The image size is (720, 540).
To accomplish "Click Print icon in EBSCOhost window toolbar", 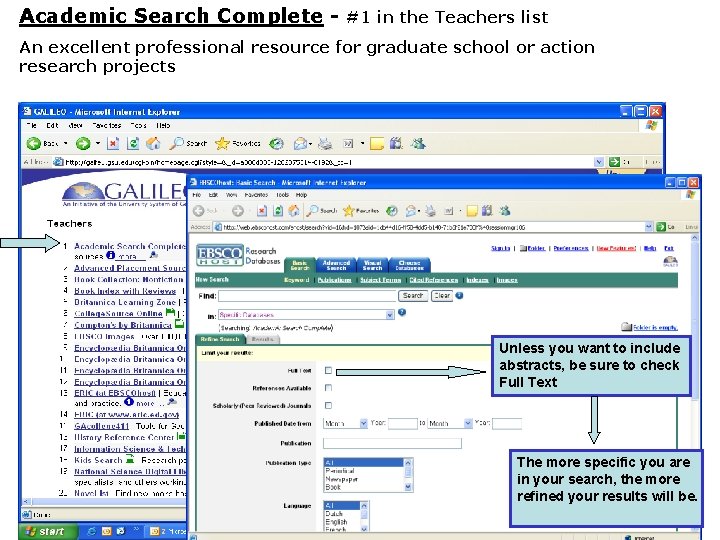I will (x=430, y=211).
